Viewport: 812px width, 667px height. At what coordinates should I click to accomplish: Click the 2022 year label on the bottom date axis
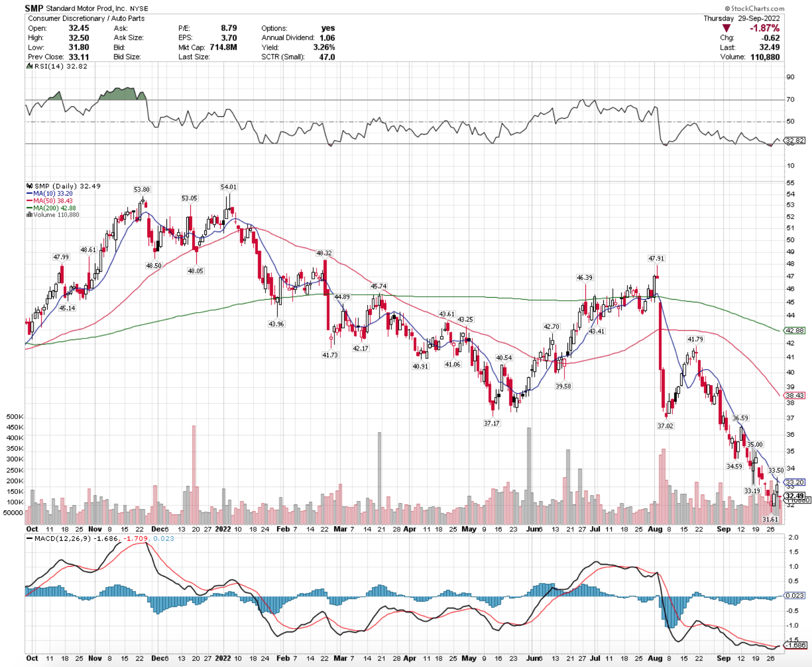click(x=223, y=658)
